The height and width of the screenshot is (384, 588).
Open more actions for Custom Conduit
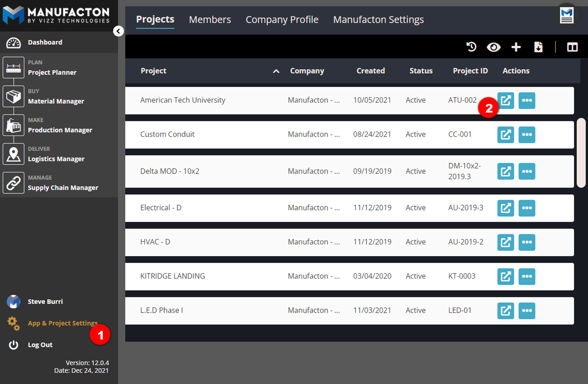coord(527,135)
